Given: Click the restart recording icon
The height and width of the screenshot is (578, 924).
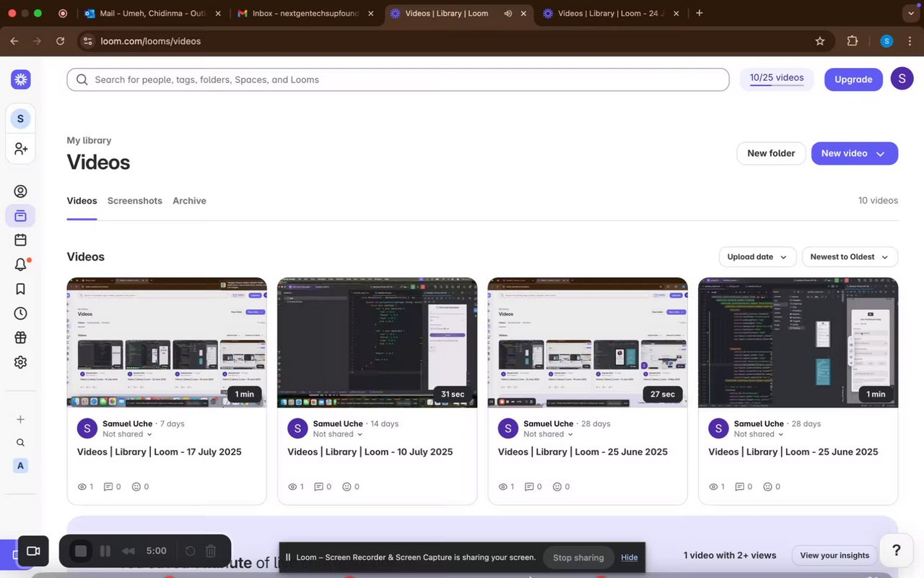Looking at the screenshot, I should coord(190,551).
